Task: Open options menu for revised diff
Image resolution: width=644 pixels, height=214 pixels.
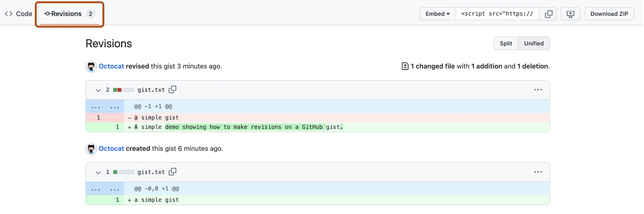Action: click(x=538, y=90)
